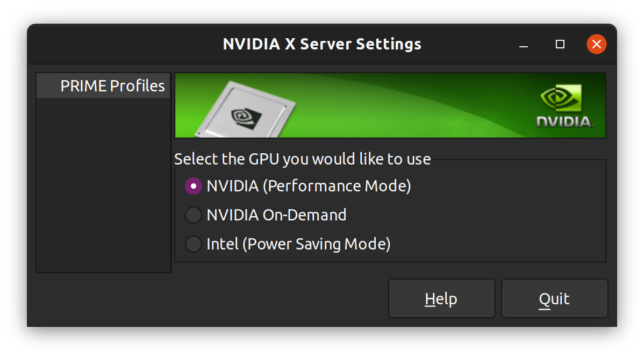Click the "Select the GPU you would like to use" heading
Screen dimensions: 644x357
tap(302, 159)
